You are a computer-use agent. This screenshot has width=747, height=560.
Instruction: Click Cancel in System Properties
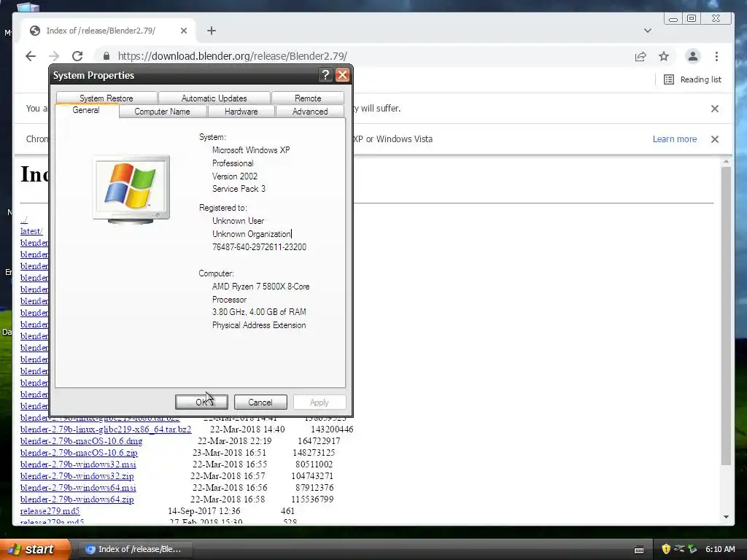[x=260, y=402]
